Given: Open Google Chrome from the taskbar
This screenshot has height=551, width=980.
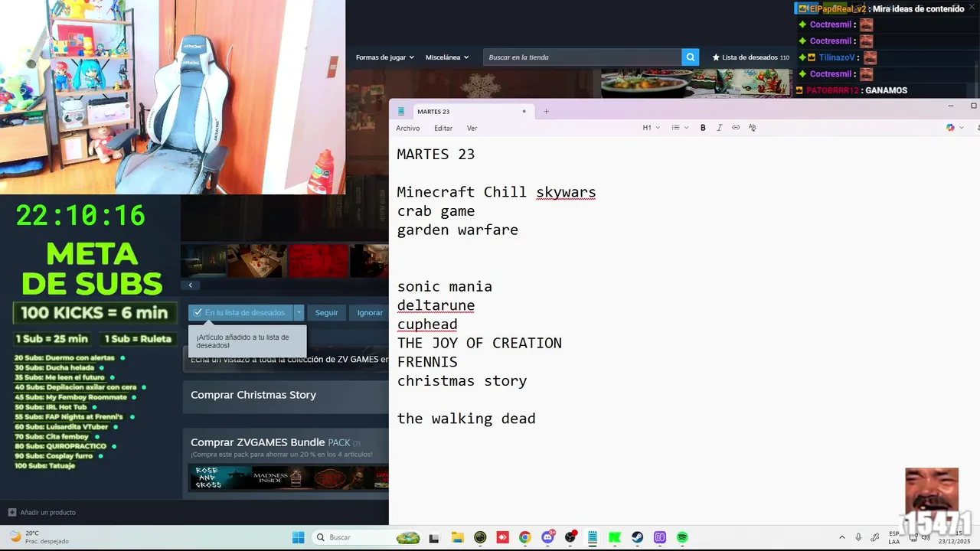Looking at the screenshot, I should (524, 537).
